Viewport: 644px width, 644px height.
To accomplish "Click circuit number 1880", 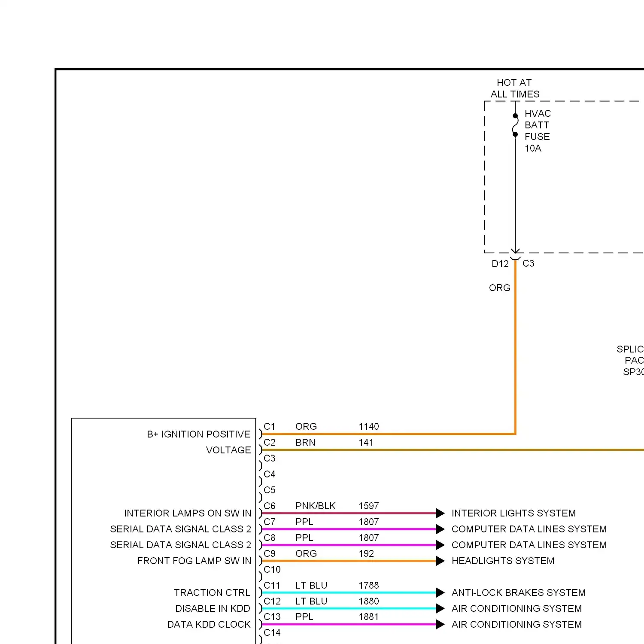I will [369, 601].
